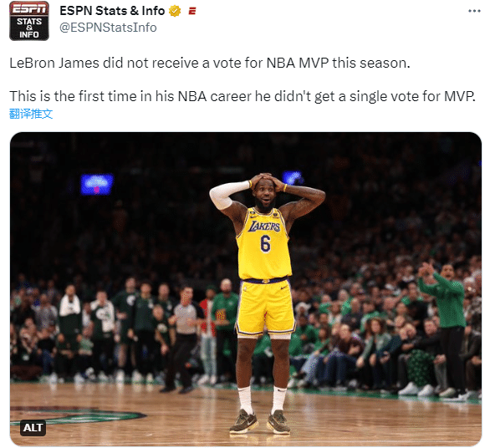Open the ESPN Stats & Info profile avatar
Screen dimensions: 490x448
tap(29, 21)
